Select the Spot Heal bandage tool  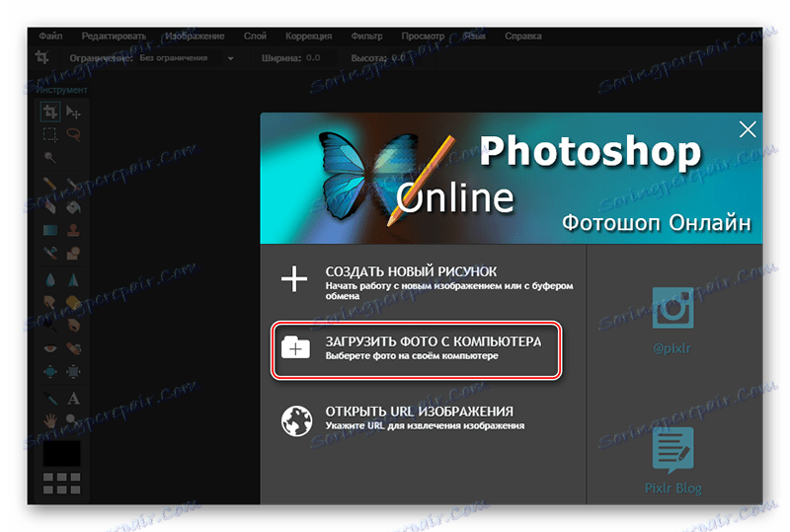[x=73, y=348]
